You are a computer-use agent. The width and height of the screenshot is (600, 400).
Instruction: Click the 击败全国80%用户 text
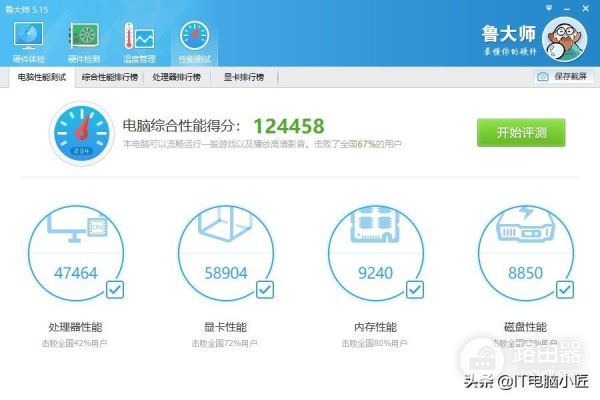coord(375,343)
